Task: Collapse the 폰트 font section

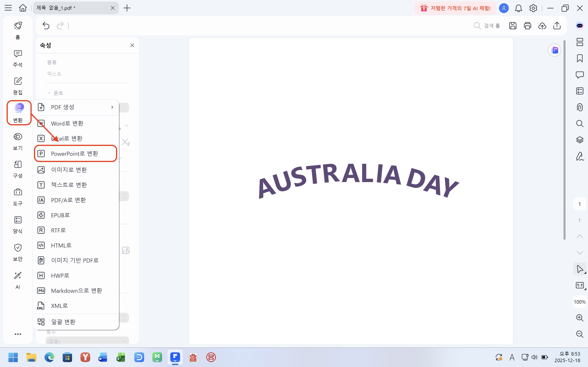Action: (49, 93)
